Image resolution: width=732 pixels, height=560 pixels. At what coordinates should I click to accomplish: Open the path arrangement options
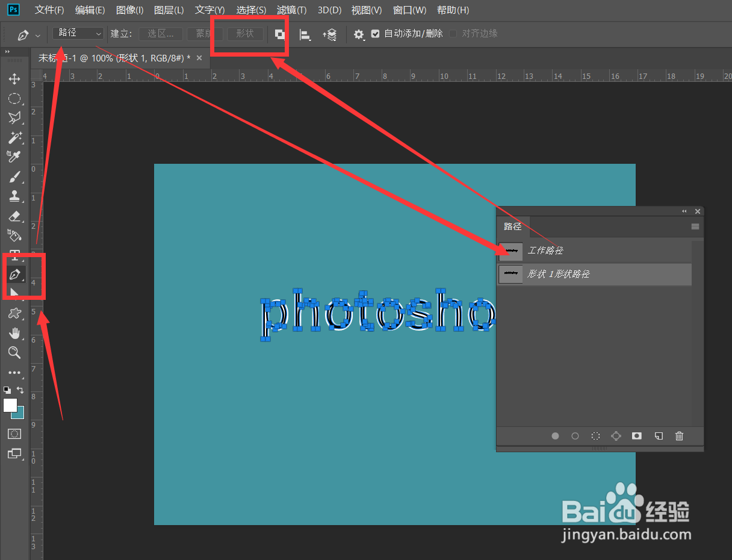pyautogui.click(x=329, y=35)
